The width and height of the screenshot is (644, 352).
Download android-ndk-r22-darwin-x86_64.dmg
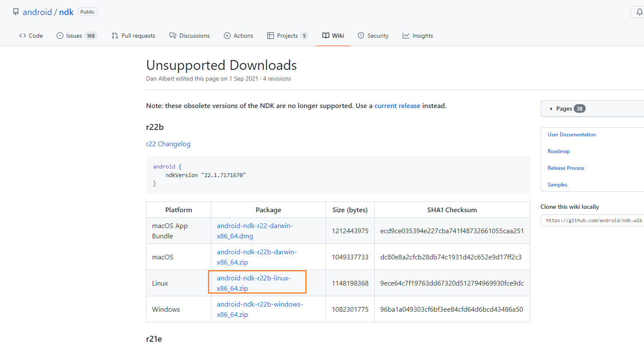(x=255, y=231)
